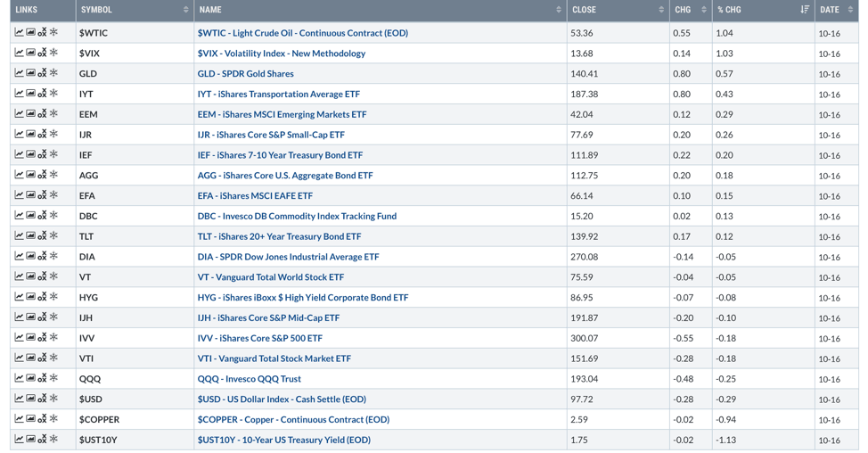Open seasonality snowflake icon for VT row
The width and height of the screenshot is (868, 453).
click(x=53, y=276)
